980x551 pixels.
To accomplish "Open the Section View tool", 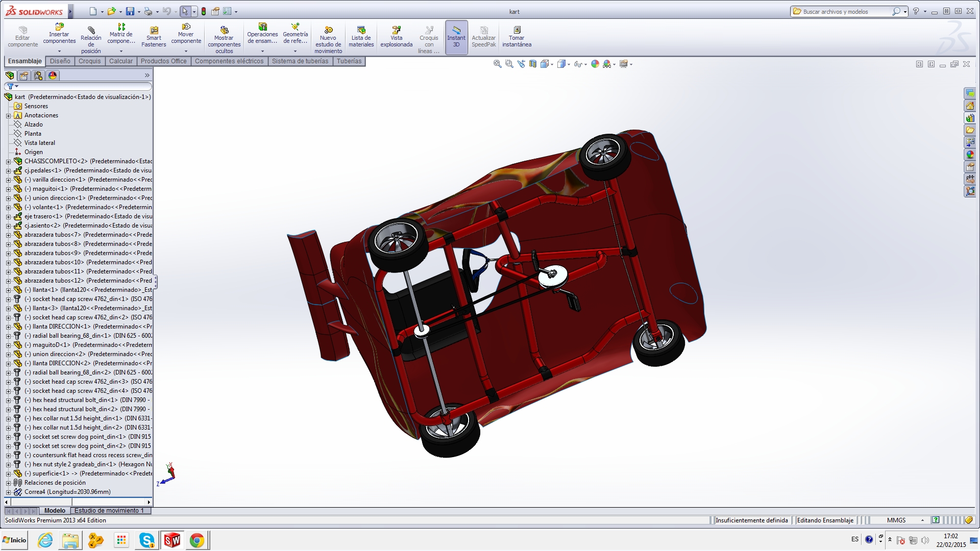I will (533, 64).
